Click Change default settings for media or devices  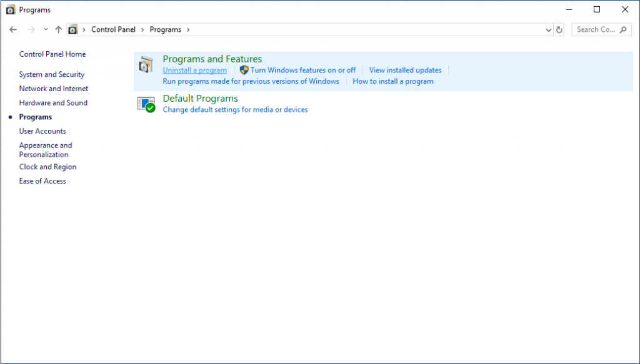click(235, 110)
